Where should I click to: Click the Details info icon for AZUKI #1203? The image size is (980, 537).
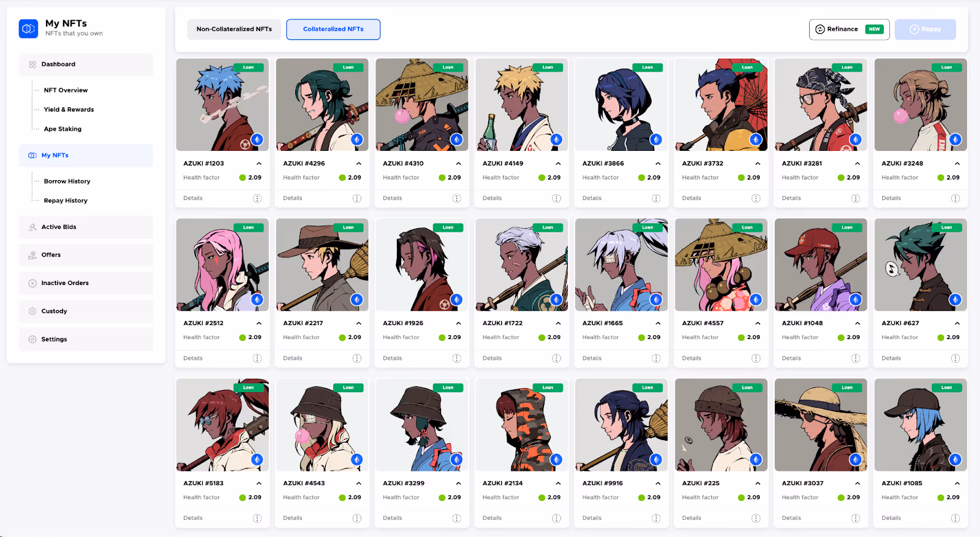click(x=257, y=198)
